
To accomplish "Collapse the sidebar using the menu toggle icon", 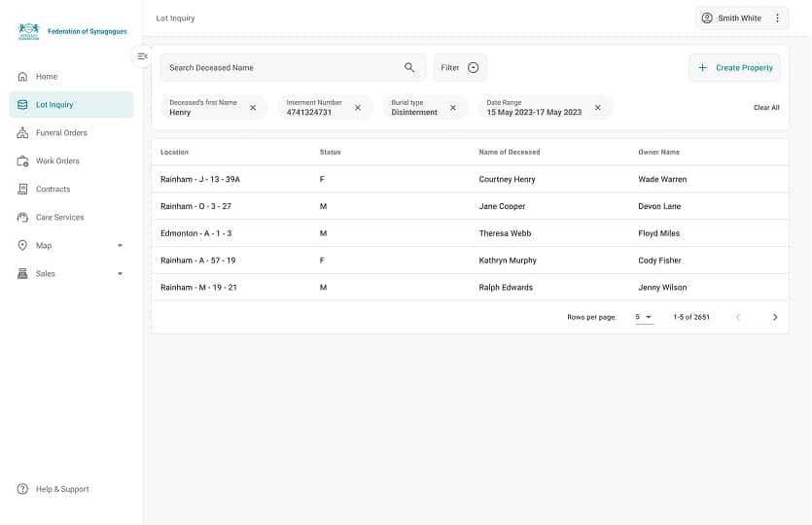I will pos(142,56).
